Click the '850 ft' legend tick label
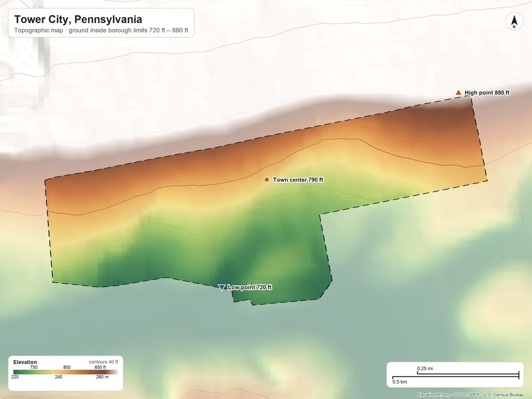Viewport: 532px width, 399px height. (x=100, y=367)
